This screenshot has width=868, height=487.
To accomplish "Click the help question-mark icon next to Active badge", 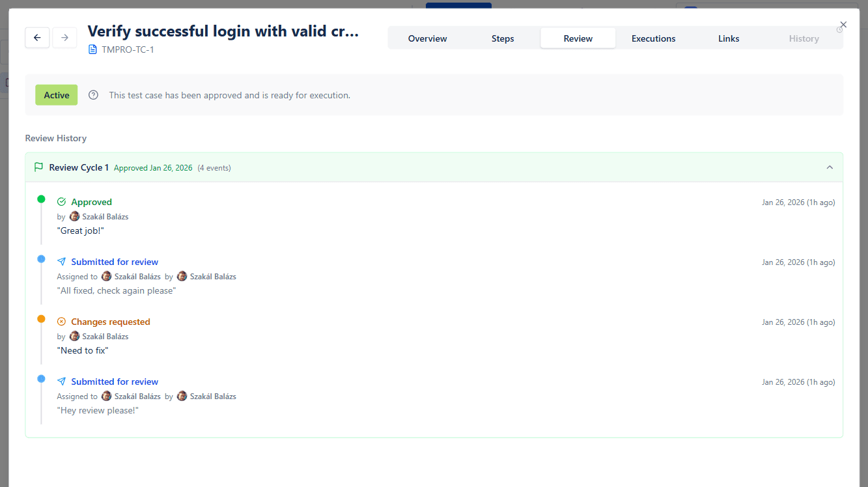I will click(x=93, y=94).
